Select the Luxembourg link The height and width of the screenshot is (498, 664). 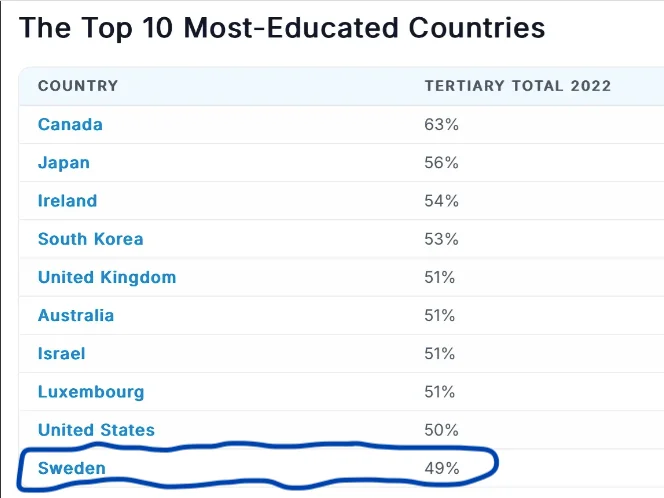91,392
